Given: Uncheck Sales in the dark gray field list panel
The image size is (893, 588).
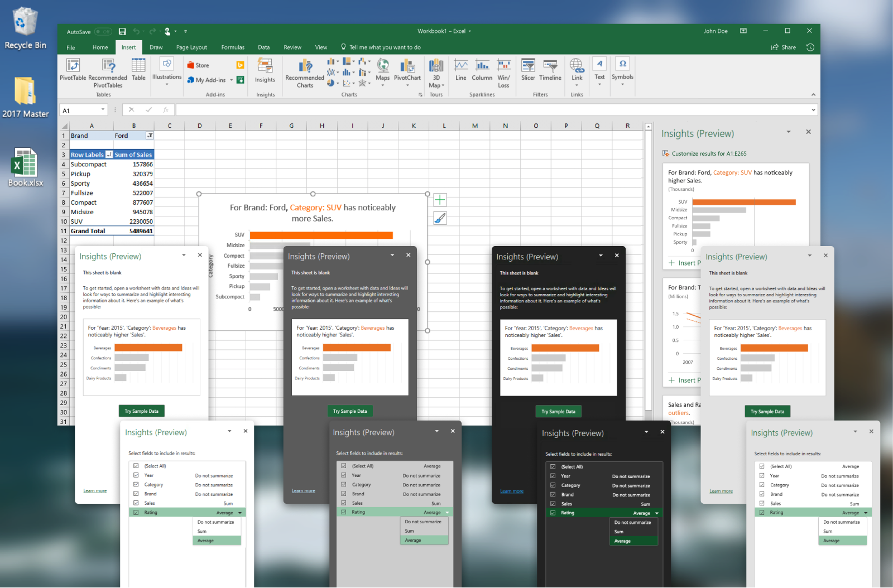Looking at the screenshot, I should [344, 503].
